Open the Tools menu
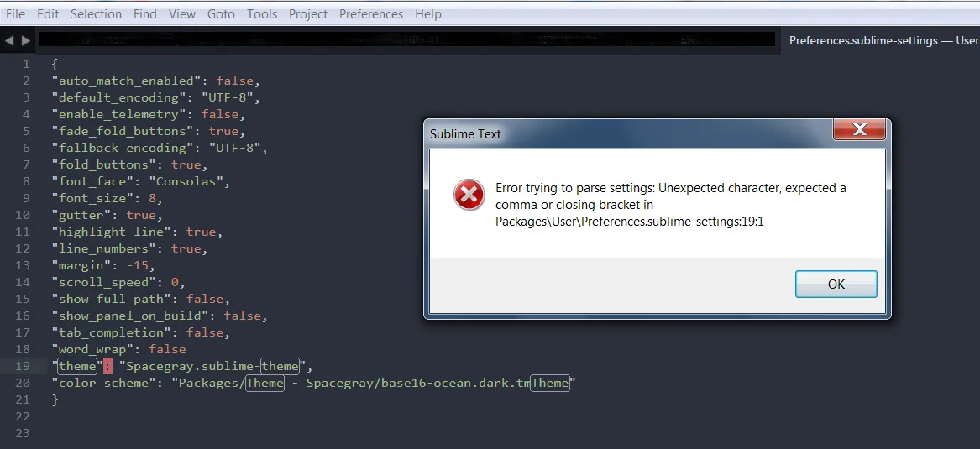The image size is (980, 449). coord(262,13)
